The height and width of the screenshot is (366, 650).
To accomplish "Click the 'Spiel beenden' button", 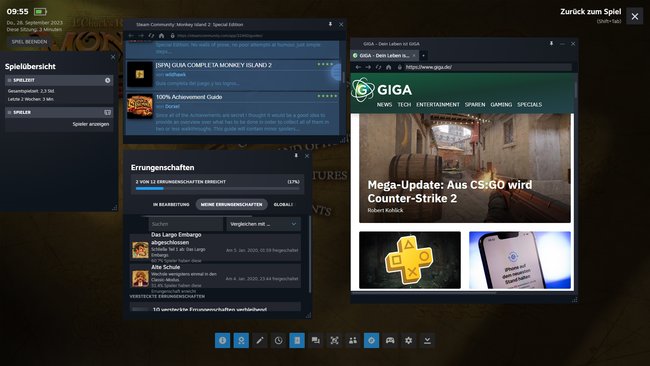I will (x=29, y=42).
